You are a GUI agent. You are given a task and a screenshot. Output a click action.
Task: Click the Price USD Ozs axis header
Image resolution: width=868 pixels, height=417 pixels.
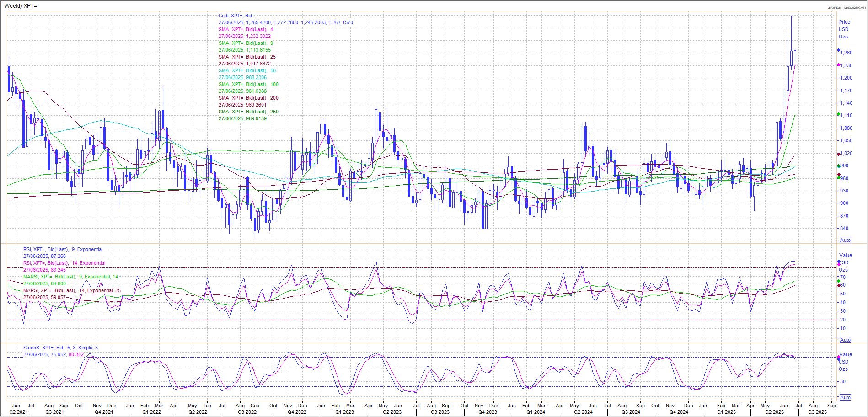[844, 29]
